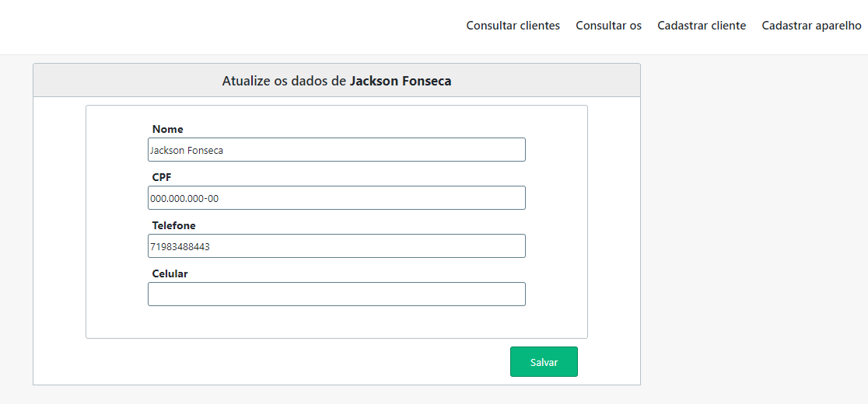
Task: Place cursor on the 000.000.000-00 value
Action: (184, 199)
